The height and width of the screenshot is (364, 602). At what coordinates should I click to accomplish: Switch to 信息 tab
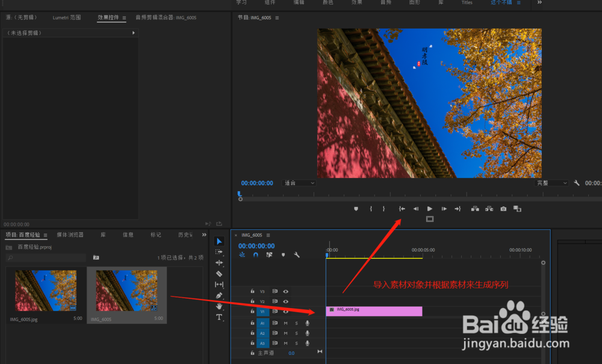tap(128, 235)
